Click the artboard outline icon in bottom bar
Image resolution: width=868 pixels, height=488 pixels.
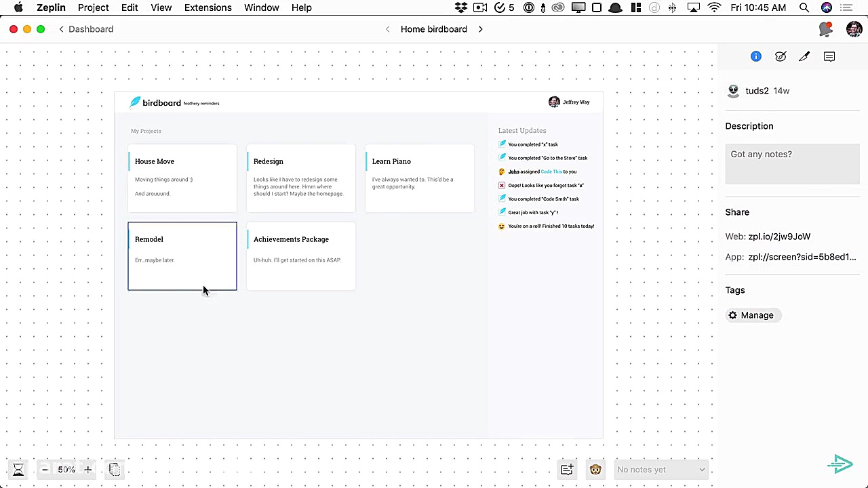[115, 469]
